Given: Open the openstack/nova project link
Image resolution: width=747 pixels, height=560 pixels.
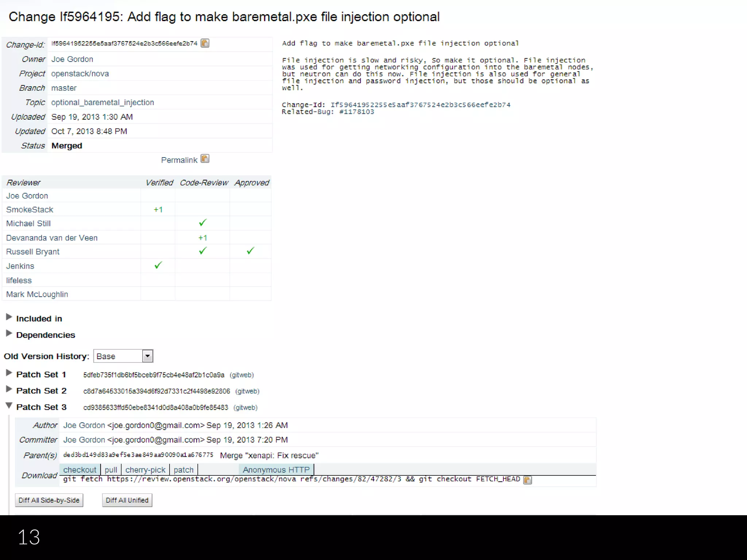Looking at the screenshot, I should pyautogui.click(x=80, y=74).
